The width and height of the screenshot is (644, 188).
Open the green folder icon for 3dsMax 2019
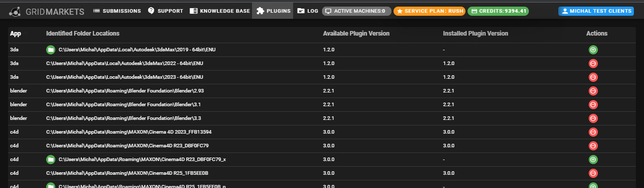(x=50, y=50)
